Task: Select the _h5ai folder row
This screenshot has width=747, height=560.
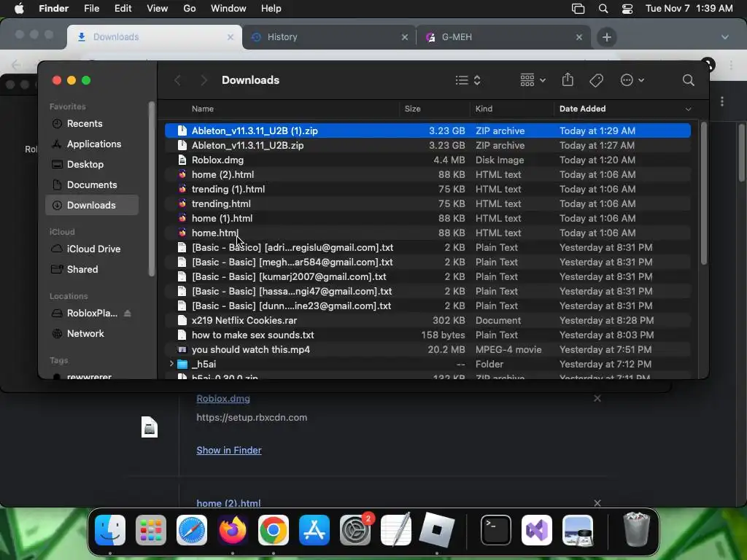Action: point(427,365)
